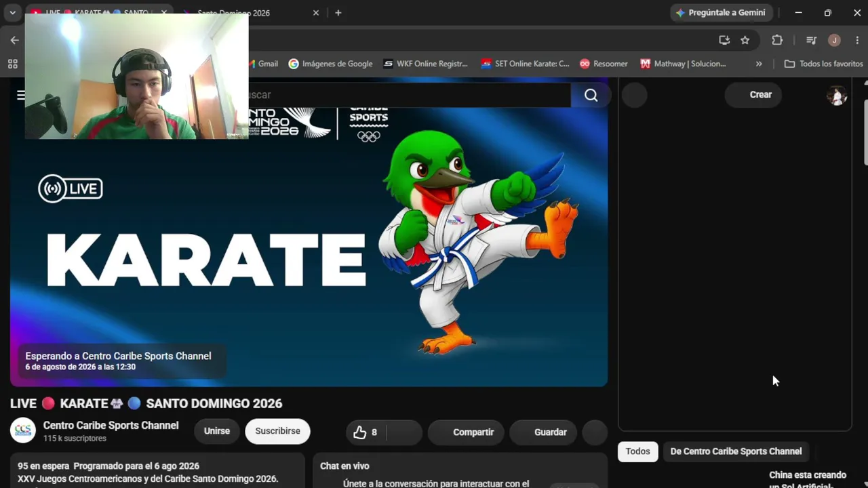
Task: Open the Chrome profile J avatar
Action: tap(834, 40)
